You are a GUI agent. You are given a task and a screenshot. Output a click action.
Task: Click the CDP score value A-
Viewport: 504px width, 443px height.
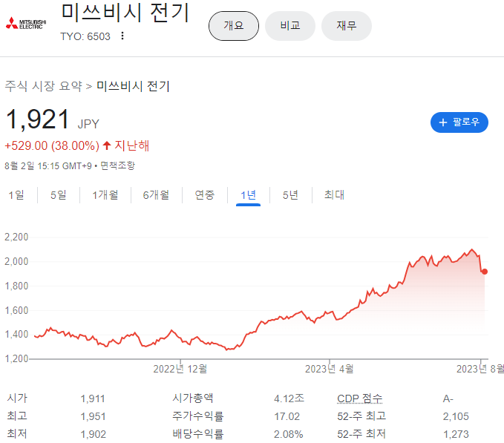[x=448, y=398]
